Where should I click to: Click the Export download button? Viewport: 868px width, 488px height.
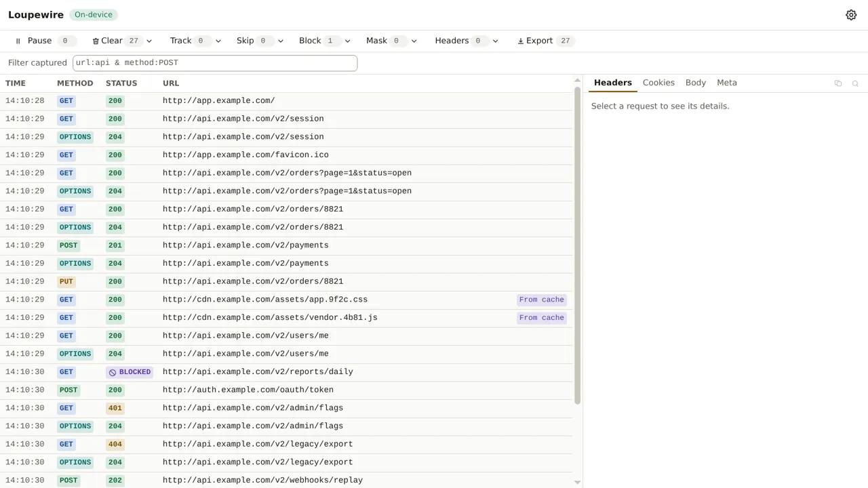(545, 41)
